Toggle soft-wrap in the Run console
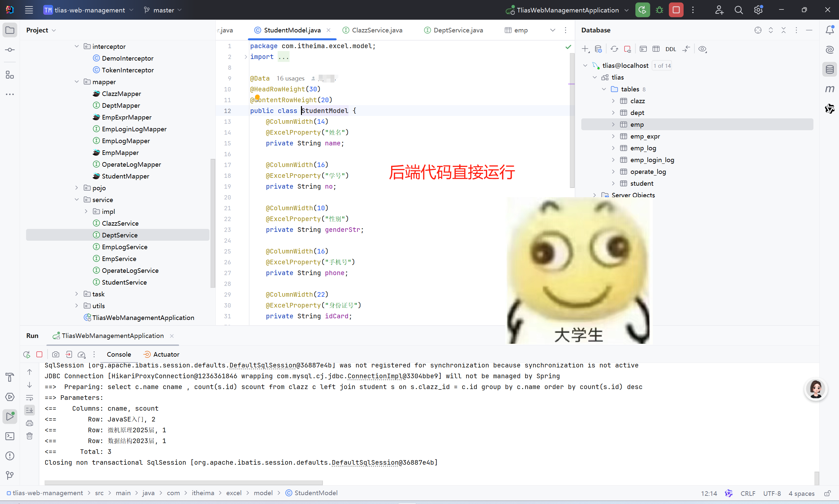 30,398
